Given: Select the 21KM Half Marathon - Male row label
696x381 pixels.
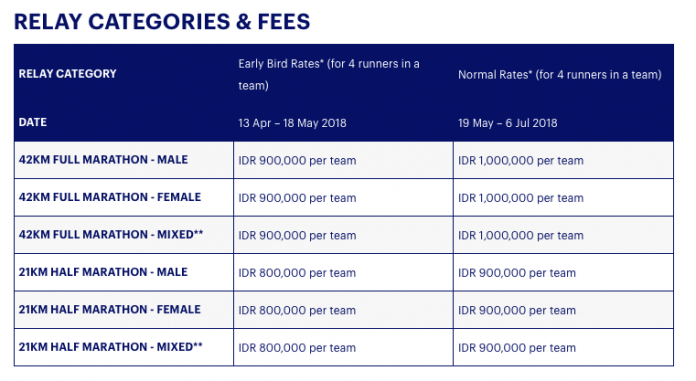Looking at the screenshot, I should [x=103, y=272].
